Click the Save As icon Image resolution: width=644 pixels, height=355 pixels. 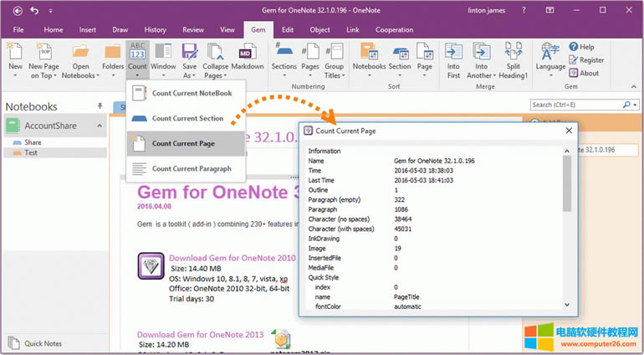(x=190, y=56)
